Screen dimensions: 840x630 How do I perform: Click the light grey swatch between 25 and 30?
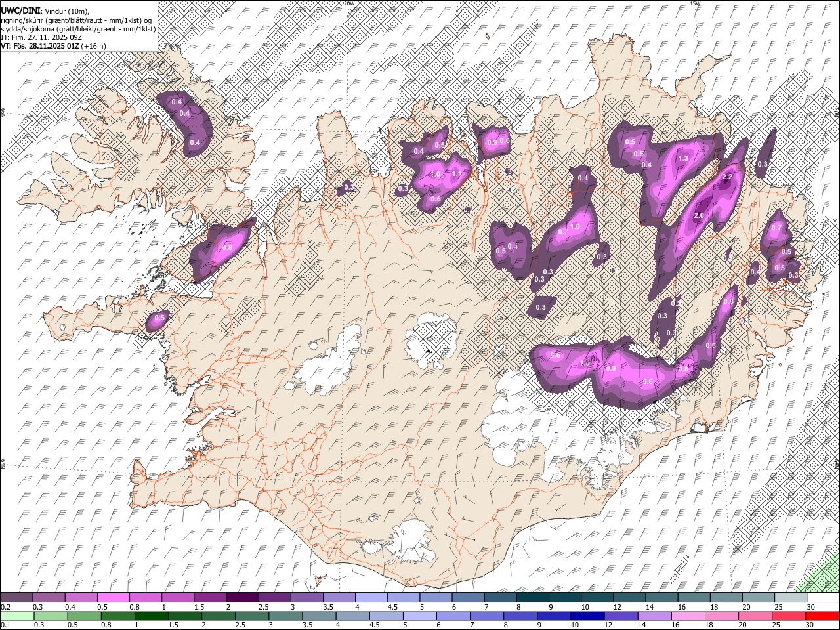[791, 597]
